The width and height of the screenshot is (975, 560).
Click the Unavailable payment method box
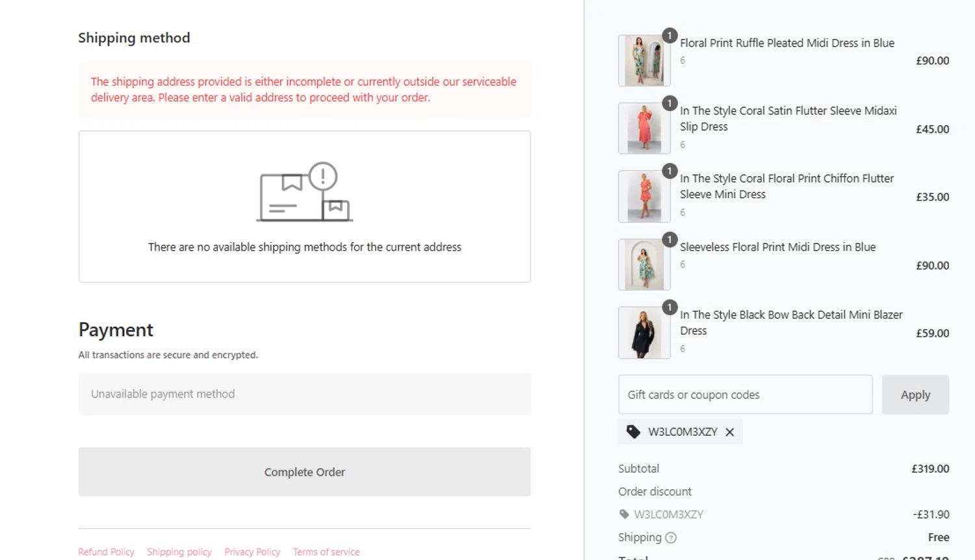click(304, 394)
